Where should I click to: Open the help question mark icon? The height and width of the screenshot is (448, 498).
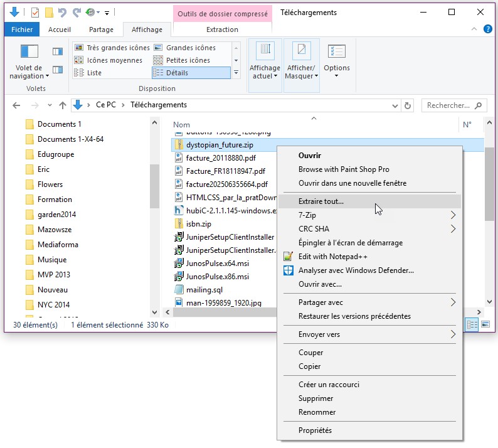click(487, 29)
